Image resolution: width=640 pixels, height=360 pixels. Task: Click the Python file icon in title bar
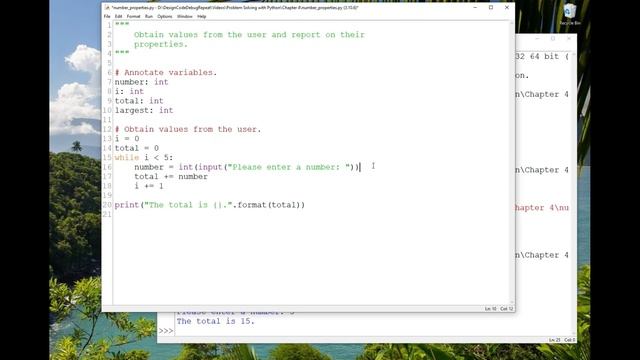tap(107, 7)
